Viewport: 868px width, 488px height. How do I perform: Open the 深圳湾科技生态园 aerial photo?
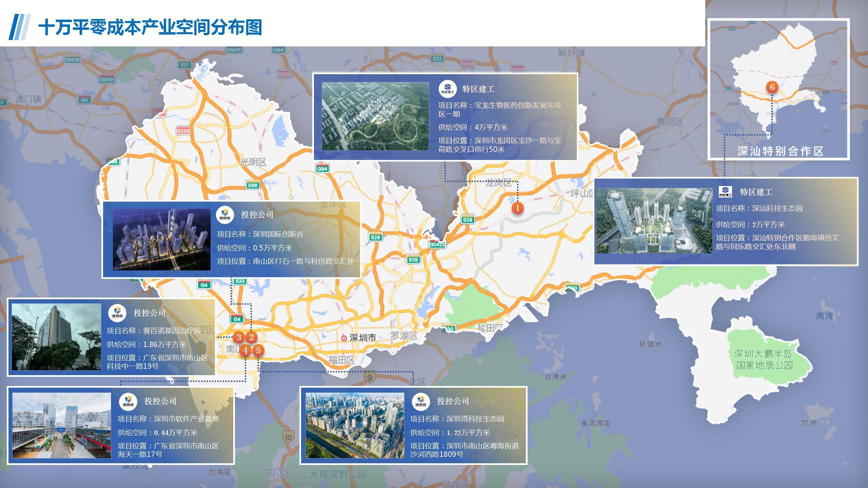355,425
